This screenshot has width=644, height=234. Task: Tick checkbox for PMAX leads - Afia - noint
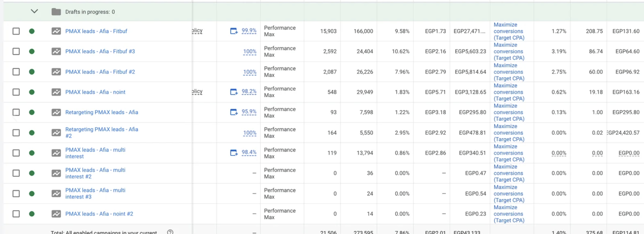click(x=16, y=92)
